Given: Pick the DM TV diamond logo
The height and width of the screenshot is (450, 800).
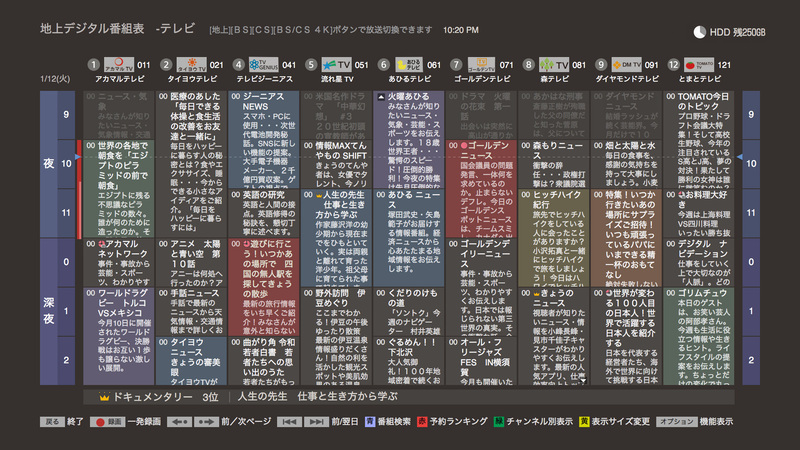Looking at the screenshot, I should [627, 65].
